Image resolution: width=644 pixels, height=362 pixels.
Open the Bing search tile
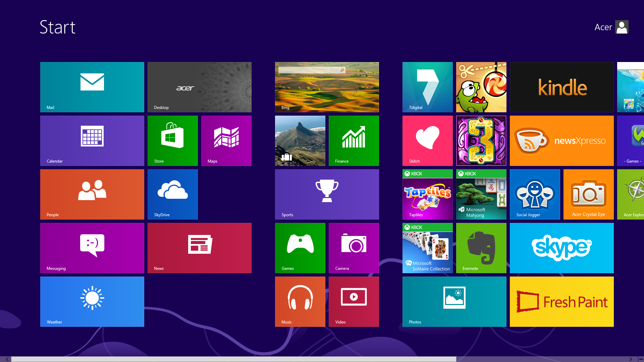point(327,87)
